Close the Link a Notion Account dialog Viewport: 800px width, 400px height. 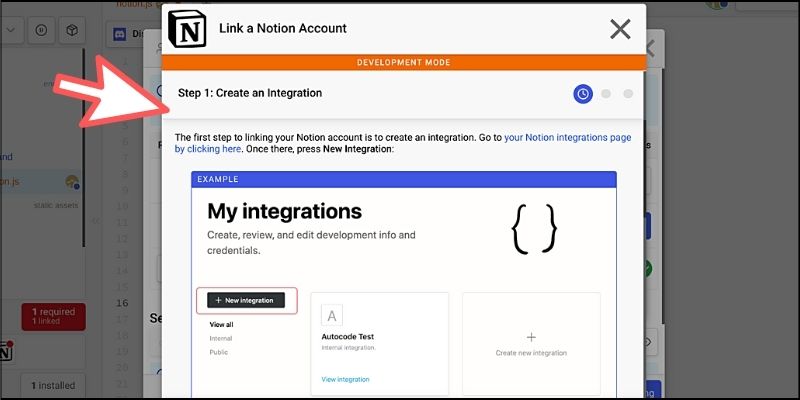620,29
